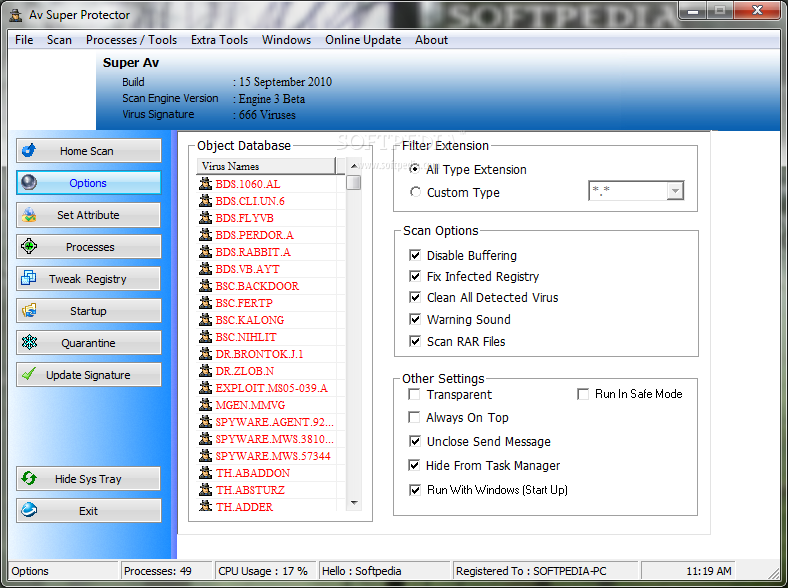The image size is (788, 588).
Task: Click the virus icon beside BSC.BACKDOOR
Action: [x=205, y=285]
